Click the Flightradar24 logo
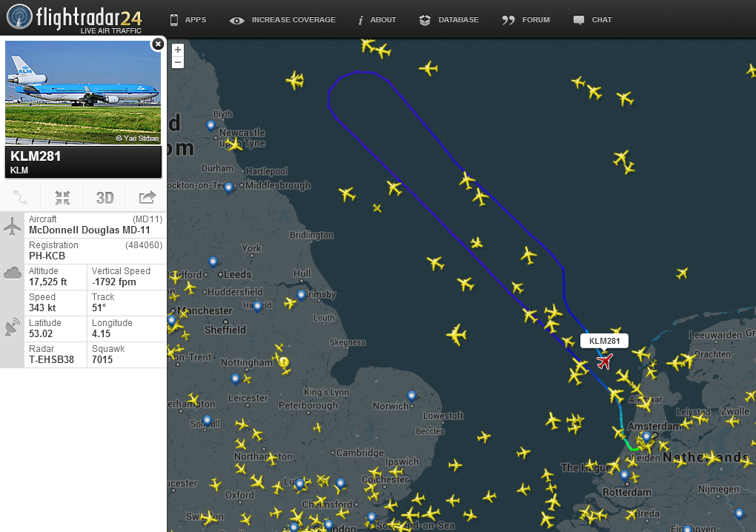756x532 pixels. click(74, 19)
